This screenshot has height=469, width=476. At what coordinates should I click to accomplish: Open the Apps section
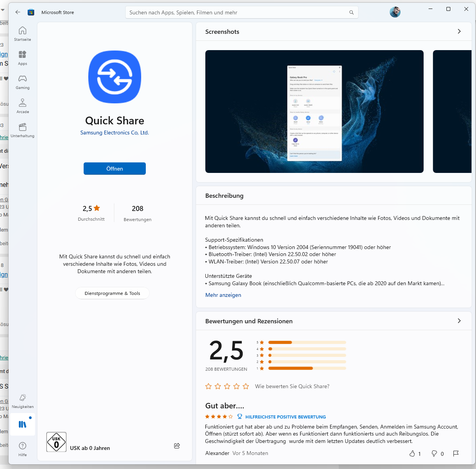tap(23, 58)
